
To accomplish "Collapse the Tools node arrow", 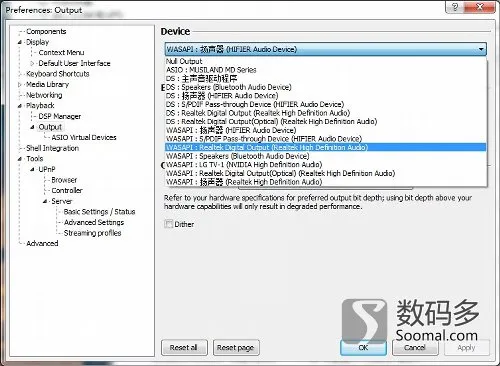I will pos(20,159).
